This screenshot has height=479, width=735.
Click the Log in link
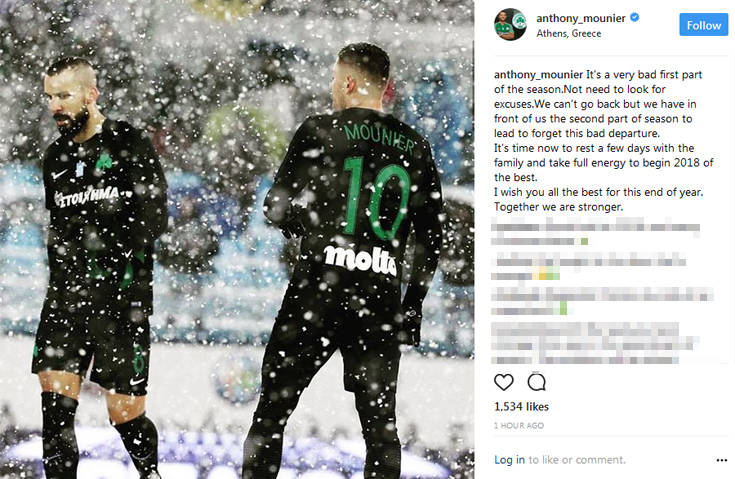pyautogui.click(x=510, y=460)
